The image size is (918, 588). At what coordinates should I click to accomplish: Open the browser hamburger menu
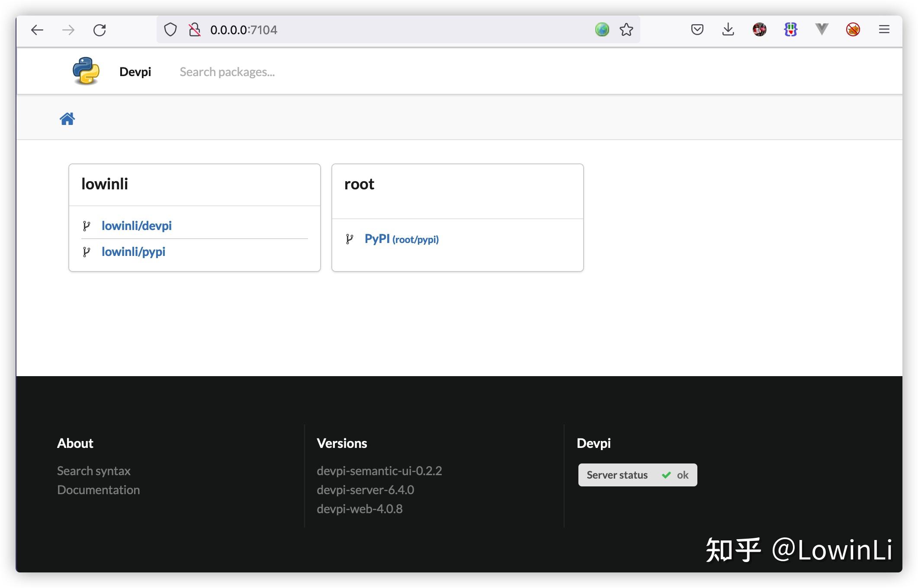(x=884, y=29)
